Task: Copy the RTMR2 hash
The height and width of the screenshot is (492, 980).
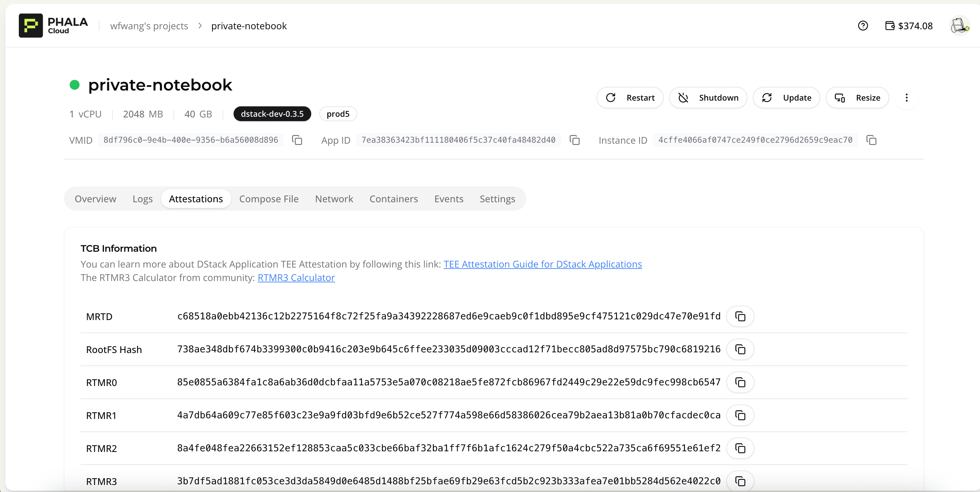Action: pyautogui.click(x=740, y=448)
